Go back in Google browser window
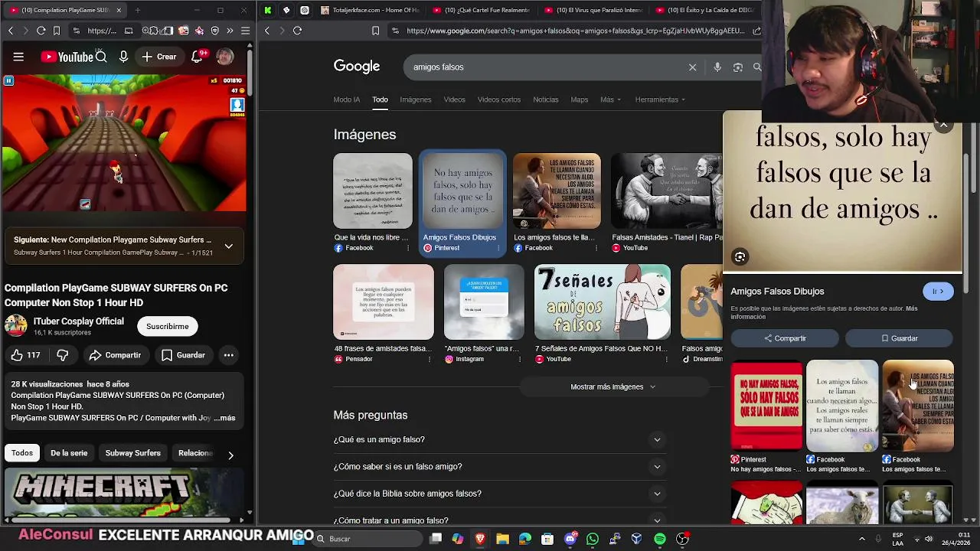The height and width of the screenshot is (551, 980). coord(266,31)
